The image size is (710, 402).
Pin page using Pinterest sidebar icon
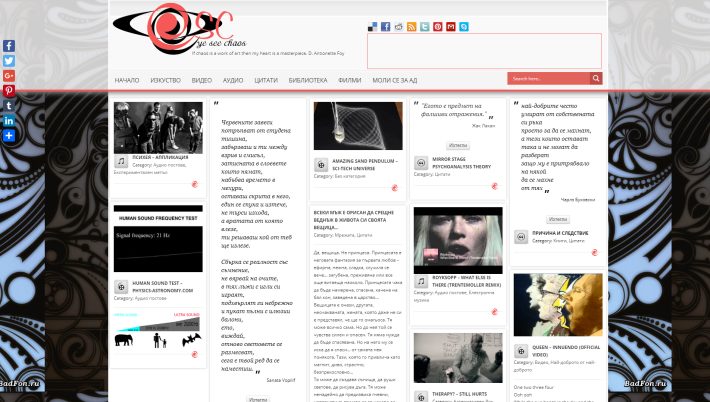pyautogui.click(x=9, y=91)
